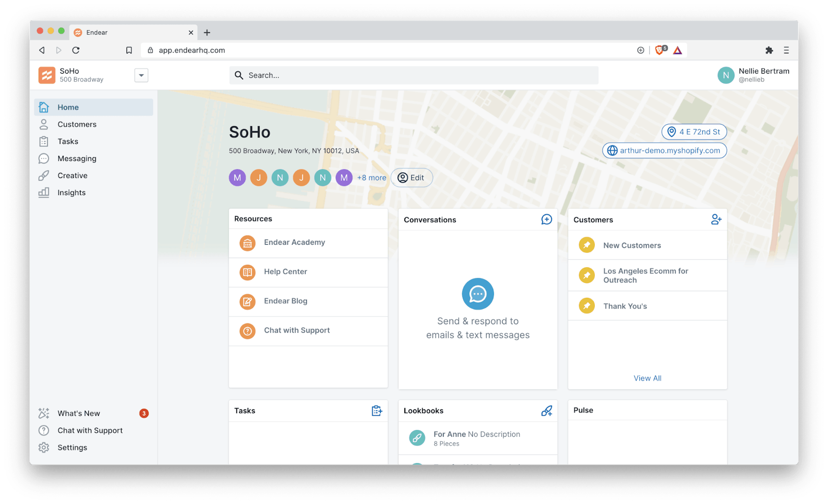
Task: Open the browser hamburger menu
Action: pyautogui.click(x=786, y=50)
